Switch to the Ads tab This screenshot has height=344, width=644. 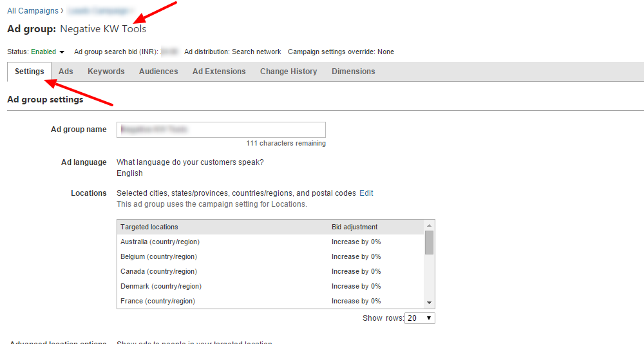click(66, 72)
